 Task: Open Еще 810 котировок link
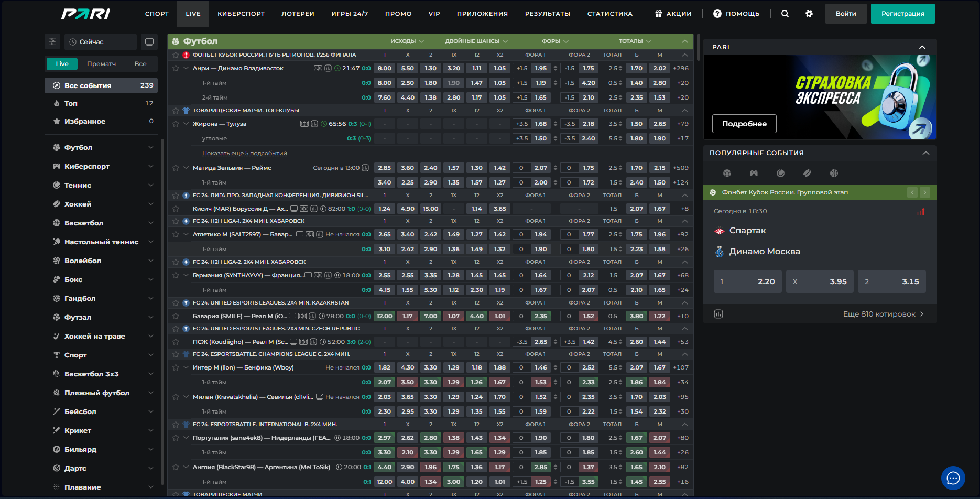pyautogui.click(x=883, y=314)
